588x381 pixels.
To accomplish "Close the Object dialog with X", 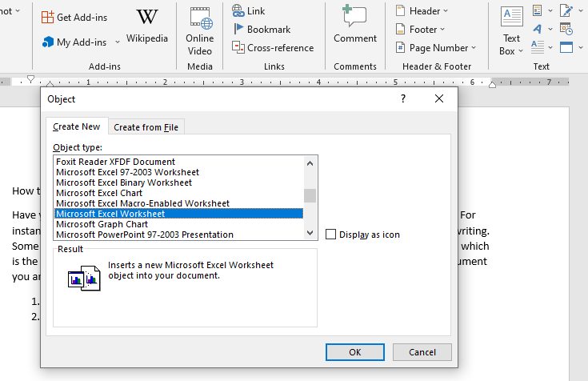I will (x=438, y=98).
